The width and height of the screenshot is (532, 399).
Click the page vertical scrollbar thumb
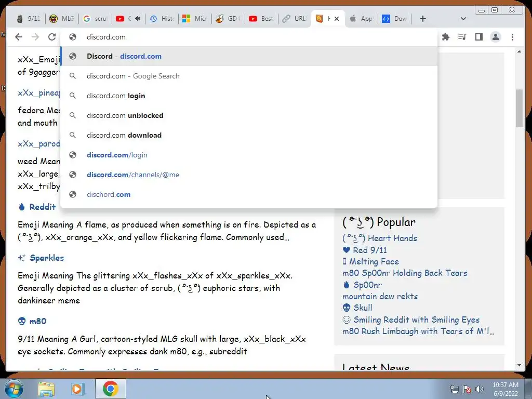(x=519, y=108)
